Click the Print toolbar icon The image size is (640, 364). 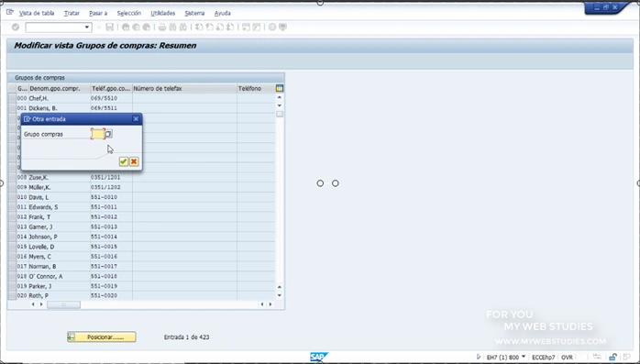pos(162,28)
